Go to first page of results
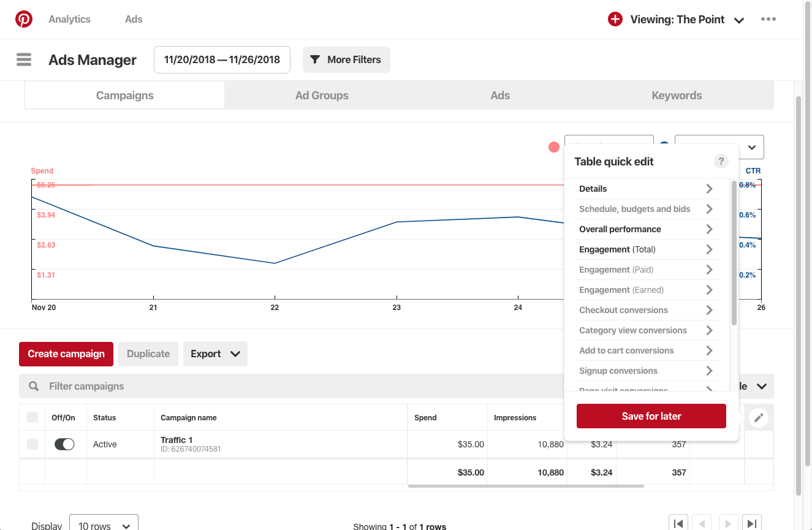Image resolution: width=812 pixels, height=530 pixels. coord(678,523)
